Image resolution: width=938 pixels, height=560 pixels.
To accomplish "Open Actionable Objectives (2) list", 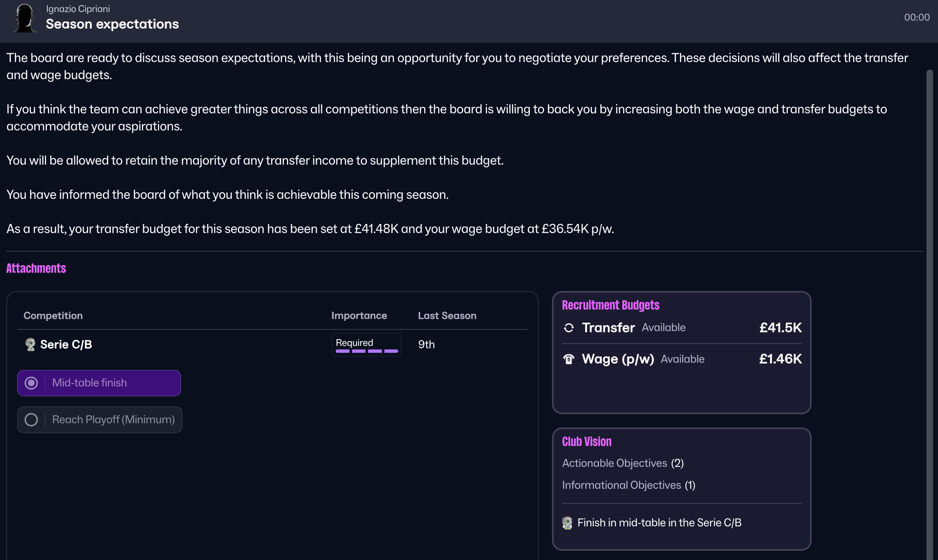I will point(623,463).
